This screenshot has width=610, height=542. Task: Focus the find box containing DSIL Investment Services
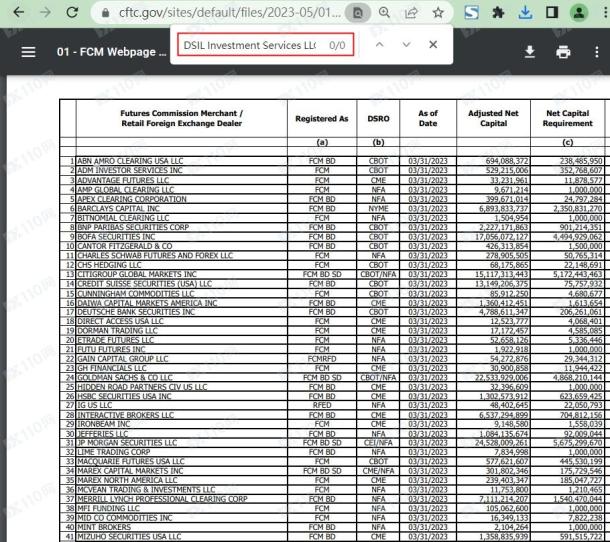tap(265, 45)
